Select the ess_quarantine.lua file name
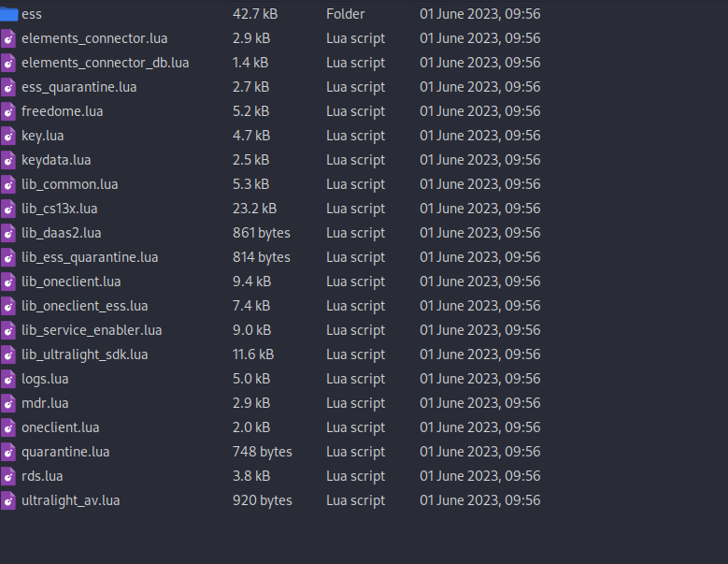Image resolution: width=728 pixels, height=564 pixels. (79, 87)
